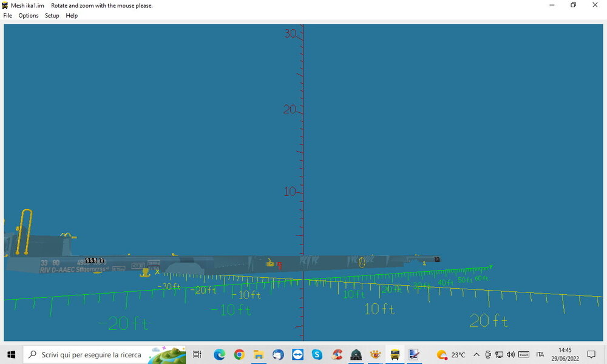Open the volume speaker tray icon
607x364 pixels.
pos(510,354)
